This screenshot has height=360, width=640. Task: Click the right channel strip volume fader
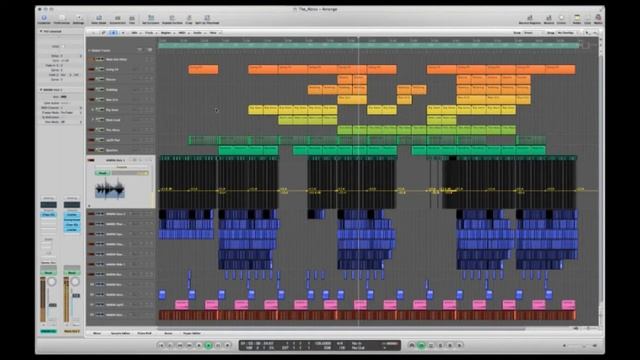(x=76, y=295)
